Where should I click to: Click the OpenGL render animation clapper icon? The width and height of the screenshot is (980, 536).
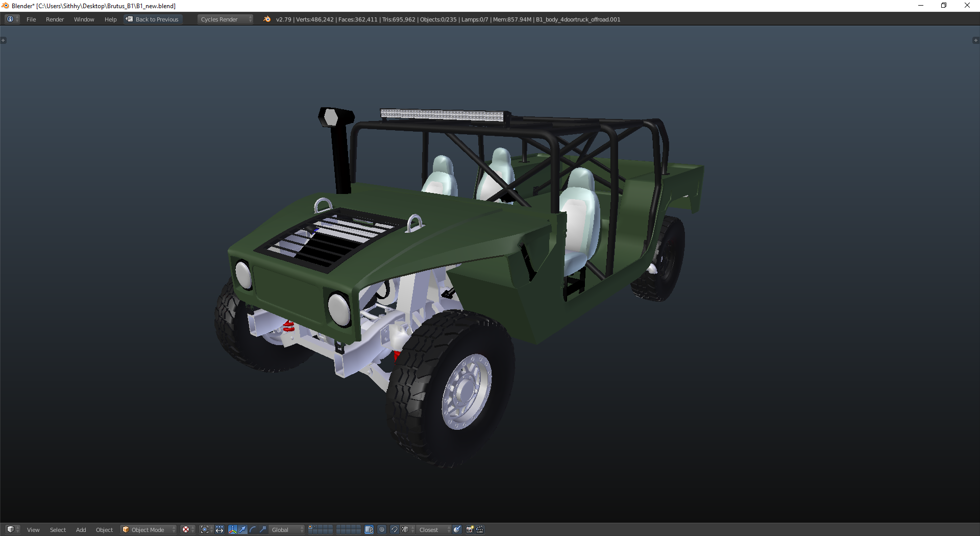(x=480, y=529)
